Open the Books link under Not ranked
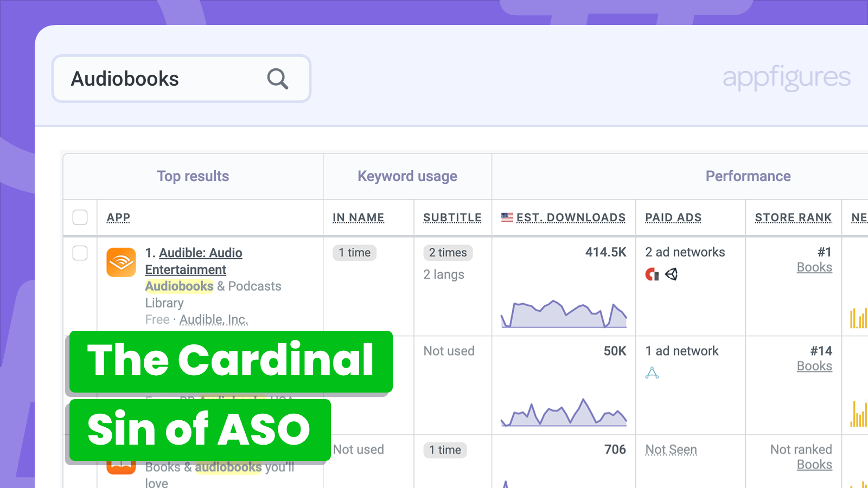This screenshot has height=488, width=868. 814,465
